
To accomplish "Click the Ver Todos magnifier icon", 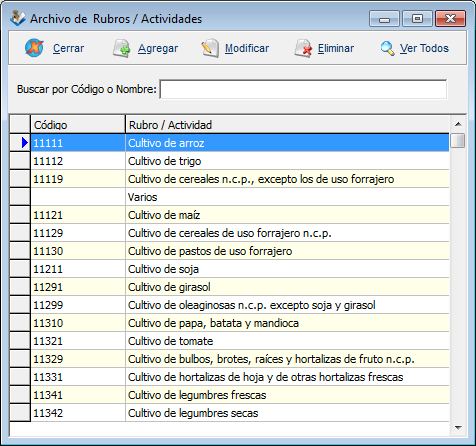I will click(x=387, y=49).
